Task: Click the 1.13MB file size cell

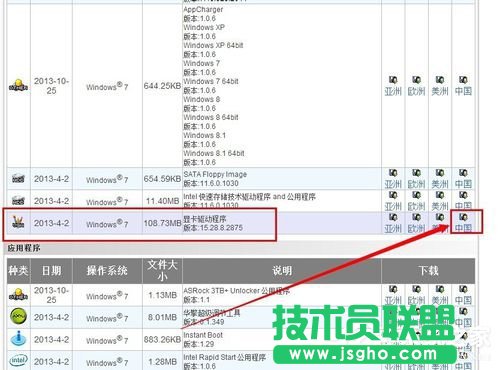Action: [x=162, y=295]
